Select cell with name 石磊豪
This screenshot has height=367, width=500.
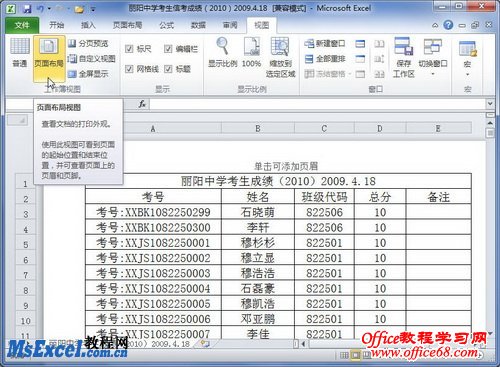tap(258, 288)
